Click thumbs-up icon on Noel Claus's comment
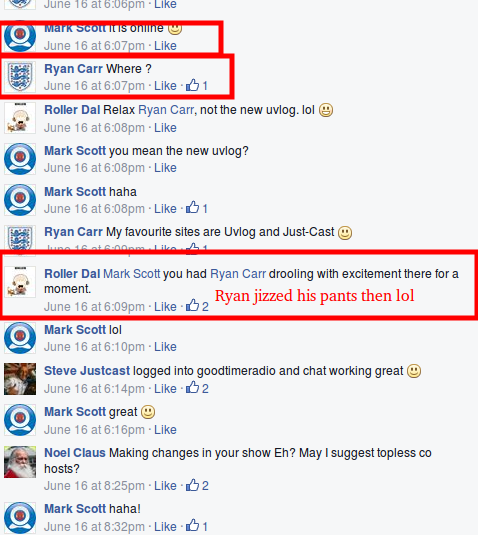Viewport: 478px width, 535px height. [x=192, y=485]
